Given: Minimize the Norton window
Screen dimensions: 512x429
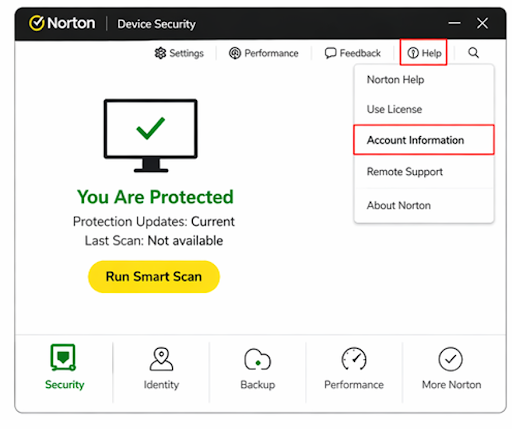Looking at the screenshot, I should pyautogui.click(x=454, y=23).
